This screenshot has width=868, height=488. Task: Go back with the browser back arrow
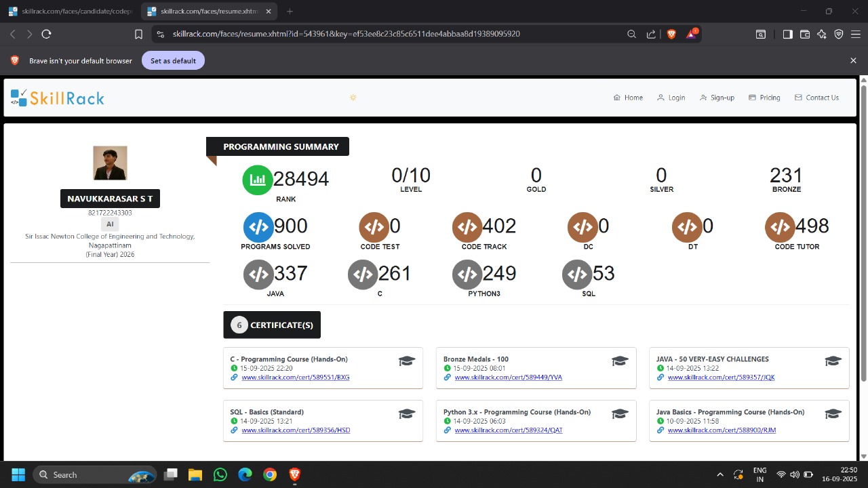pyautogui.click(x=12, y=34)
